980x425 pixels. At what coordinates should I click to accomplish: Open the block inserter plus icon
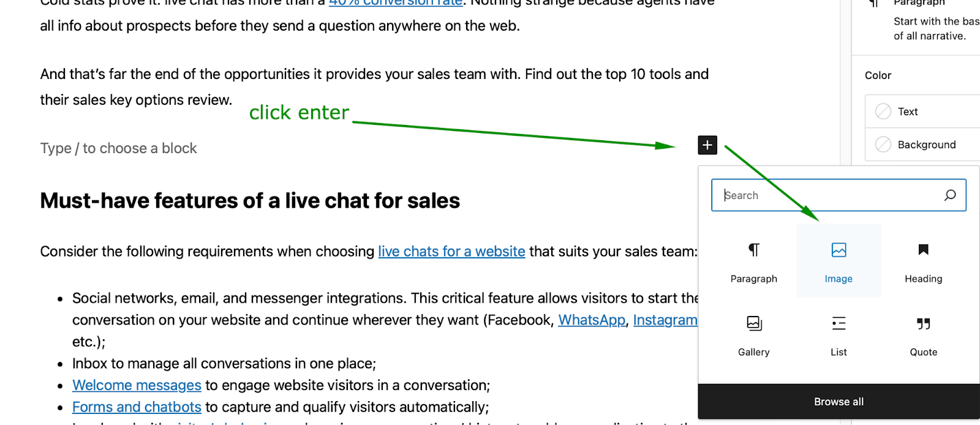pos(707,145)
